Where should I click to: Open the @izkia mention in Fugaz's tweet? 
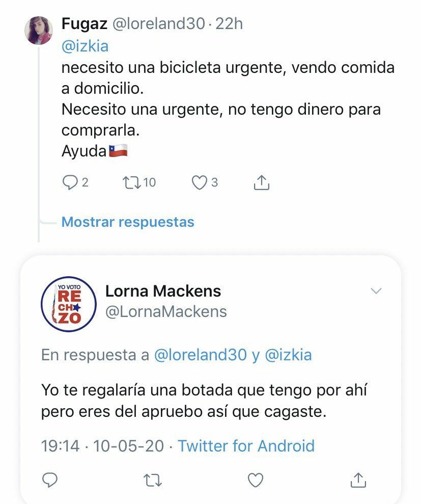click(85, 46)
